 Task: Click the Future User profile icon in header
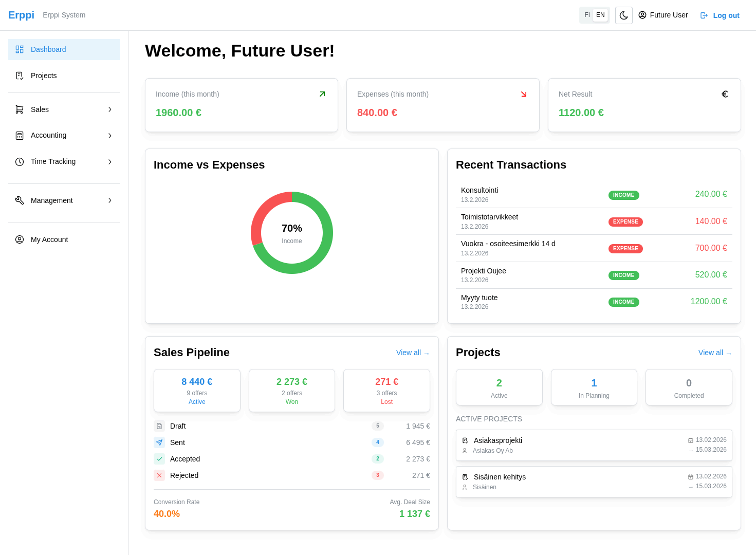tap(642, 15)
